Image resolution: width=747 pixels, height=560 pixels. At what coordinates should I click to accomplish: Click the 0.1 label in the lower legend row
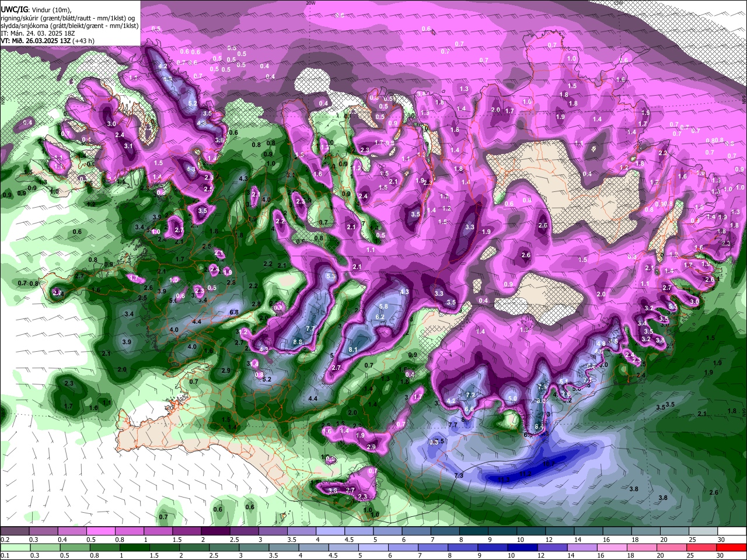point(5,556)
